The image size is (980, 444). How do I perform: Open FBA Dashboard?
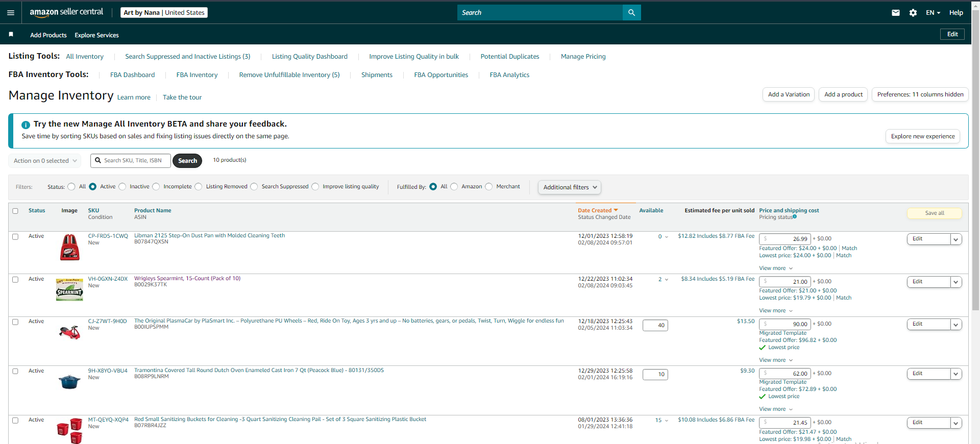pyautogui.click(x=132, y=75)
